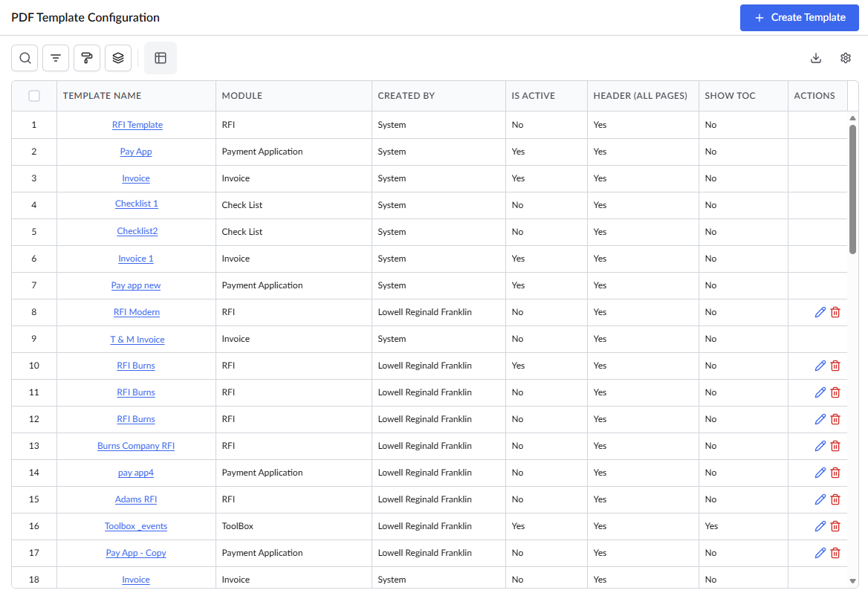Open the Burns Company RFI link
This screenshot has width=868, height=596.
136,446
